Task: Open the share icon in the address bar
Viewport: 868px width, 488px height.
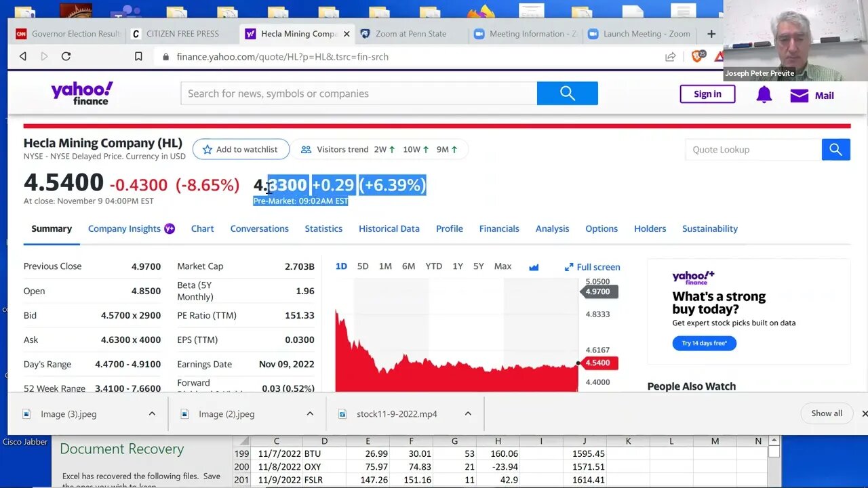Action: coord(670,57)
